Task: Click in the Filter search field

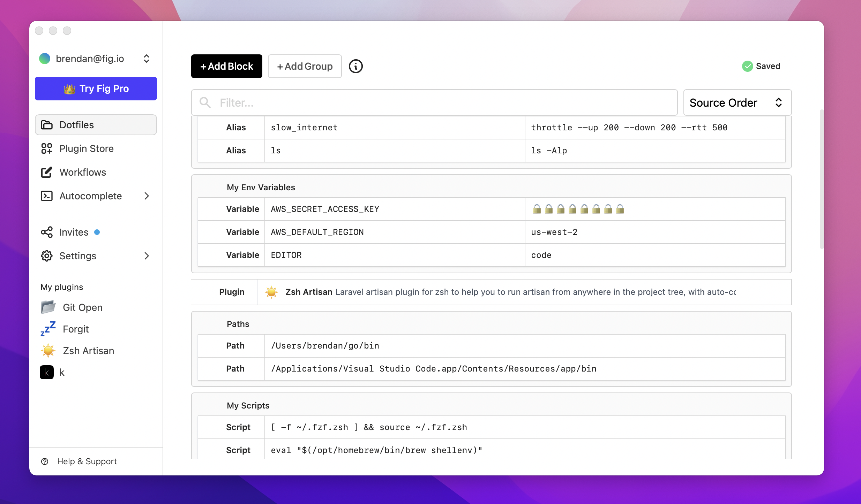Action: pos(434,102)
